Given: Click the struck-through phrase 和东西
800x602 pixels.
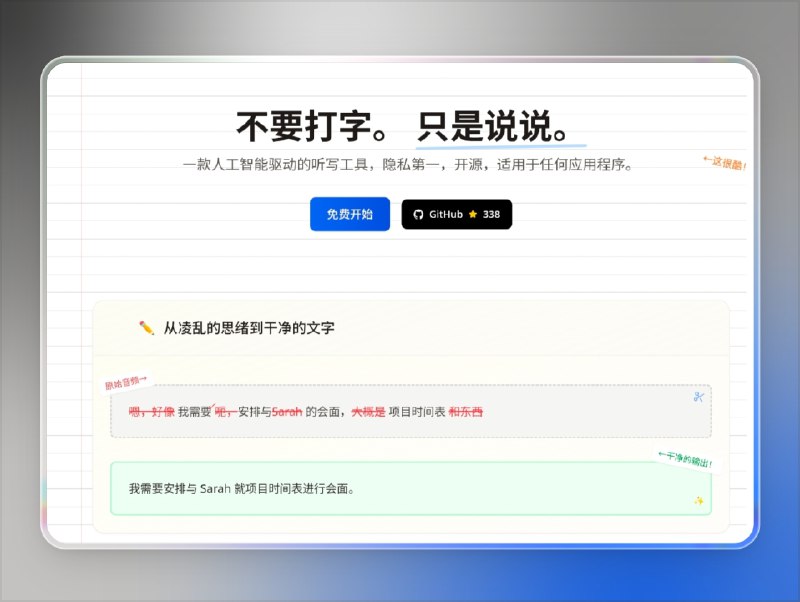Looking at the screenshot, I should pos(466,412).
